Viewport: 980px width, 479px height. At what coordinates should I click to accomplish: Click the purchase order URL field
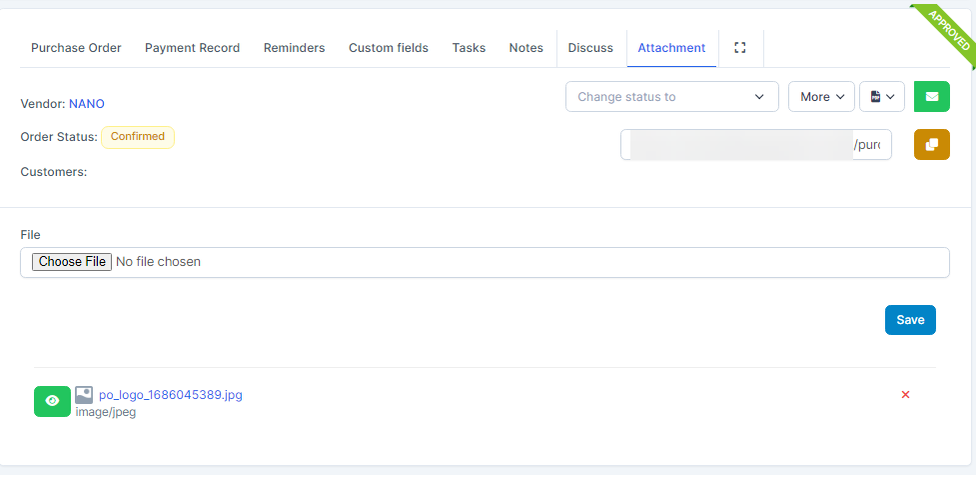755,145
